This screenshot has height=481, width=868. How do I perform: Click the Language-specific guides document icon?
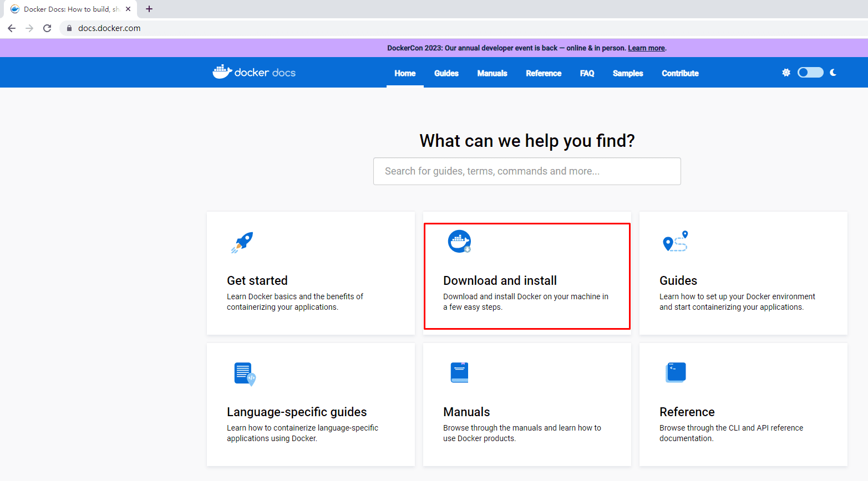point(245,374)
